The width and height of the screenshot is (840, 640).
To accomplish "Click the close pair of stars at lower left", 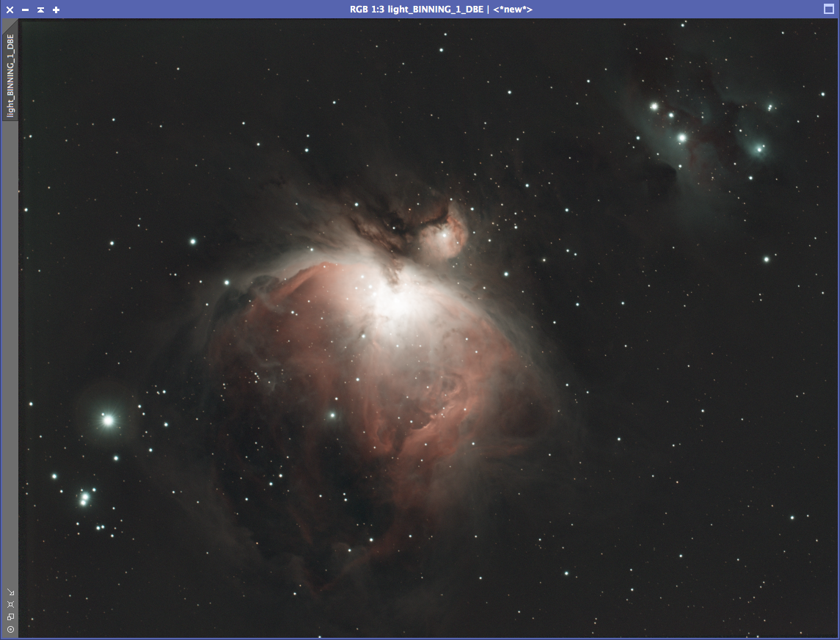I will pyautogui.click(x=84, y=499).
